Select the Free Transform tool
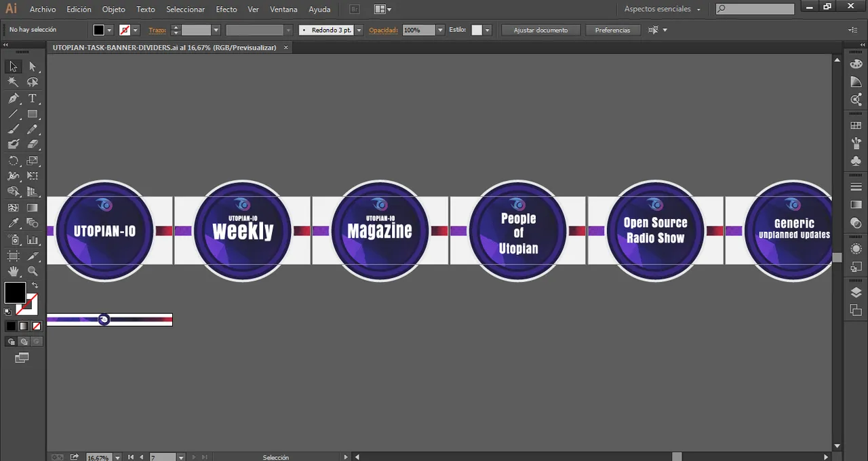The width and height of the screenshot is (868, 461). (32, 176)
